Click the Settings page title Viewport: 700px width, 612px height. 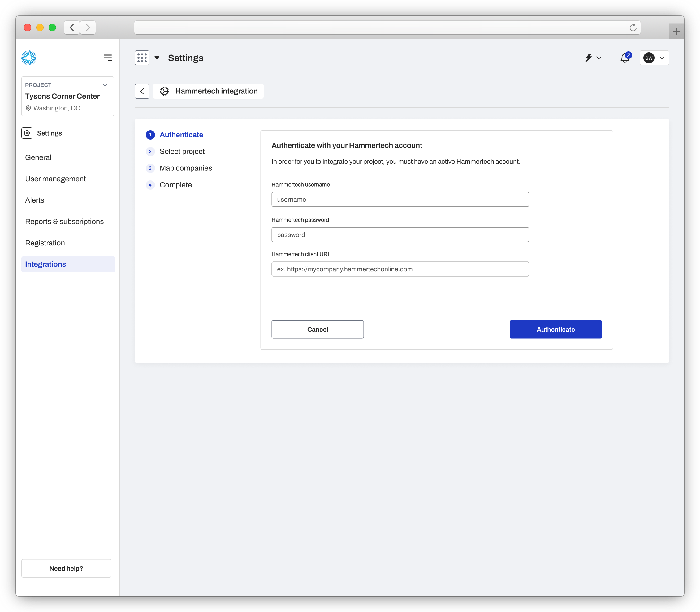point(185,58)
